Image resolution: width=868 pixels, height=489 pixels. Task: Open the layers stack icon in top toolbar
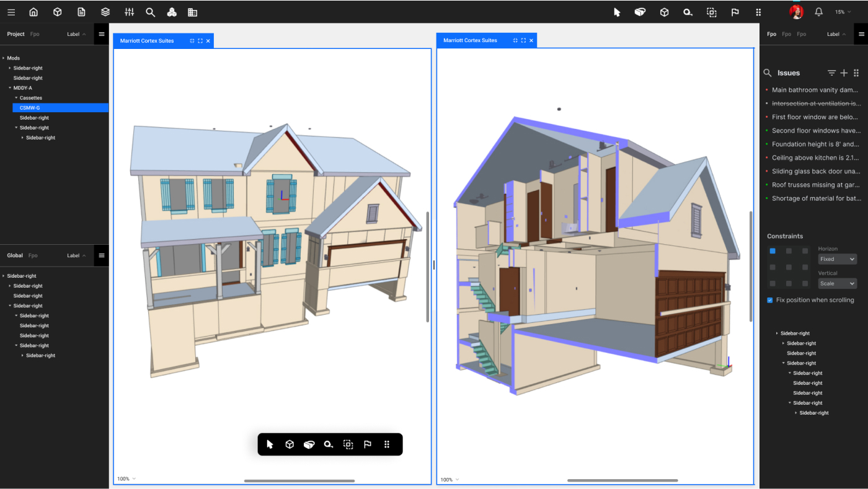[x=105, y=12]
